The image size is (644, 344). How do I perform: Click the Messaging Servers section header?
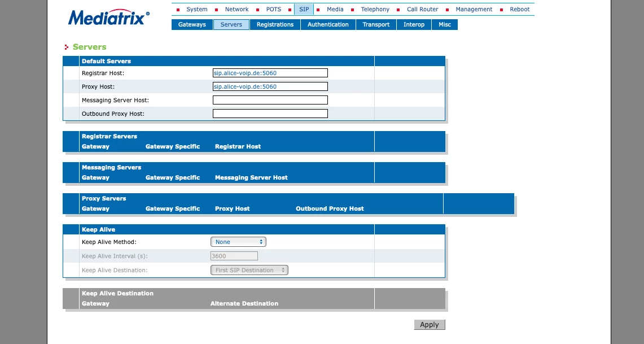click(111, 168)
